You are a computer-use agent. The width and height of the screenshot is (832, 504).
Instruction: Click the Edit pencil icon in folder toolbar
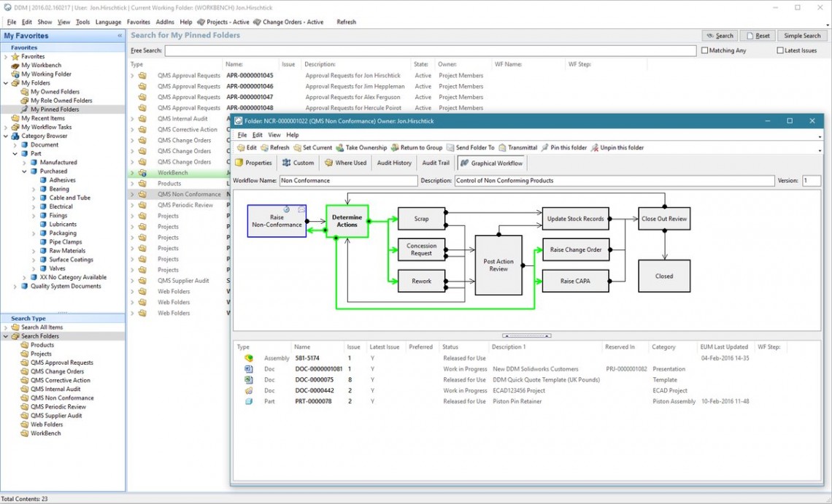(x=242, y=148)
